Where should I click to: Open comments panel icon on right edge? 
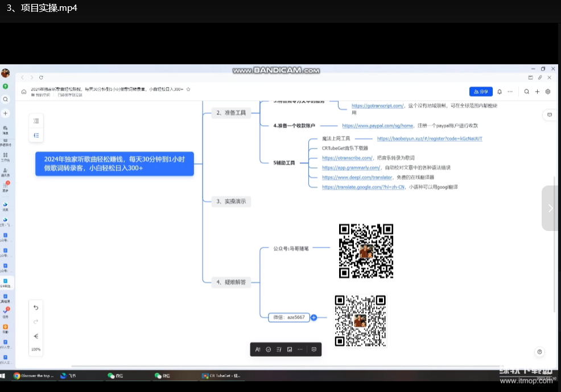point(550,115)
